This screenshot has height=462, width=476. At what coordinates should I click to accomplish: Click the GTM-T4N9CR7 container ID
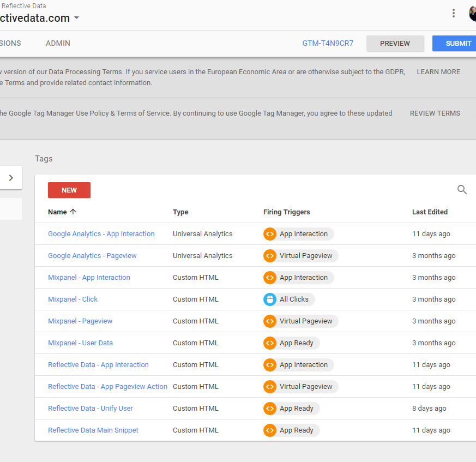tap(328, 43)
